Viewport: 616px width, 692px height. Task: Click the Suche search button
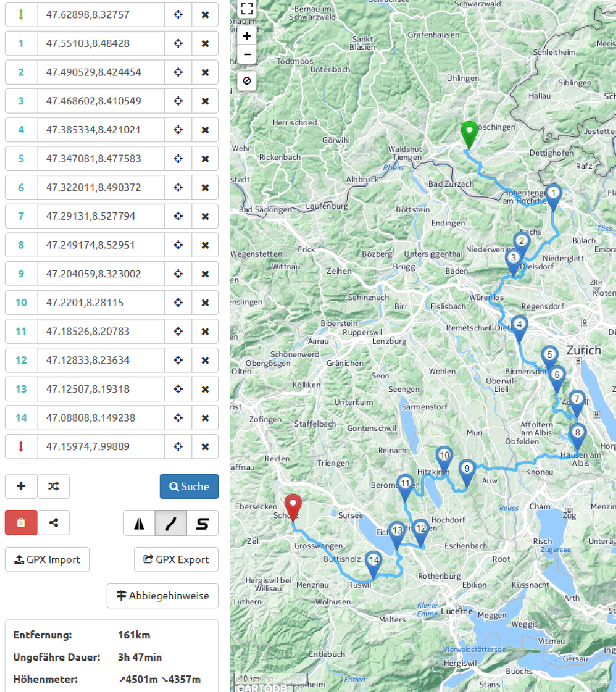pyautogui.click(x=189, y=486)
